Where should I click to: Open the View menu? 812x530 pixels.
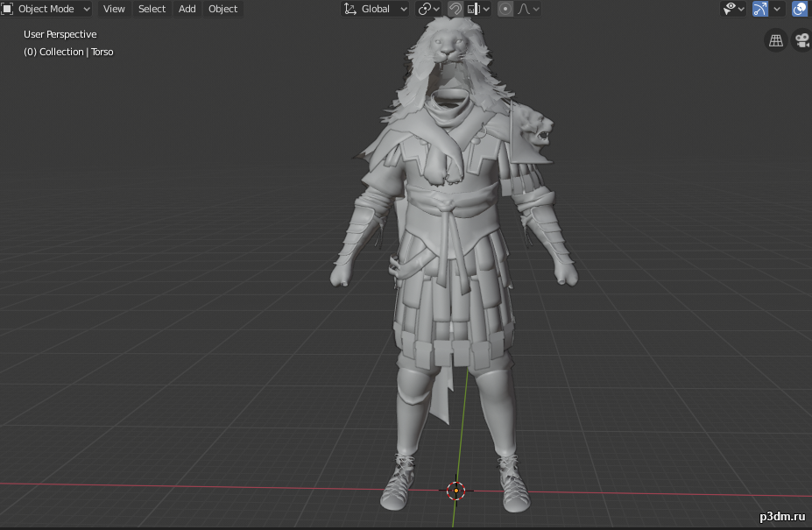[114, 9]
